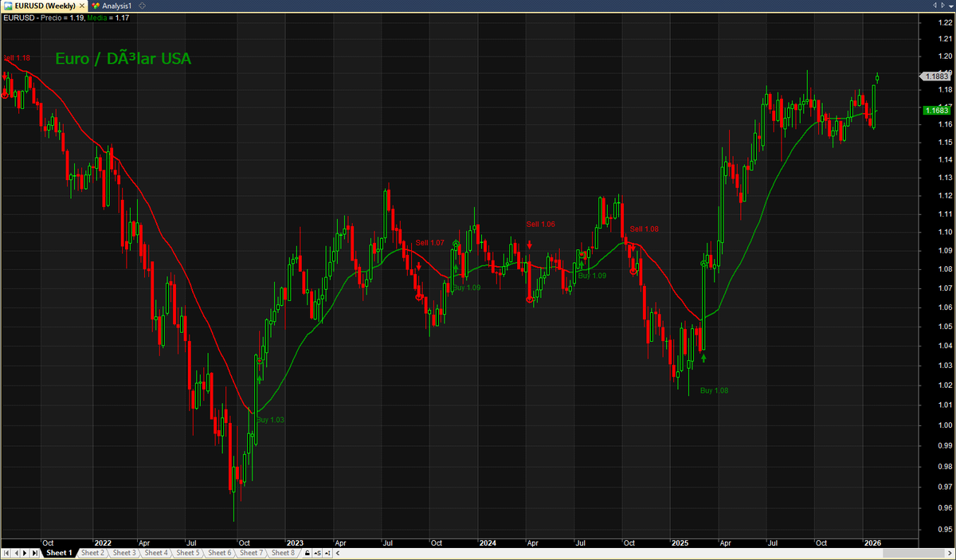
Task: Select Sheet 5 tab
Action: click(x=188, y=553)
